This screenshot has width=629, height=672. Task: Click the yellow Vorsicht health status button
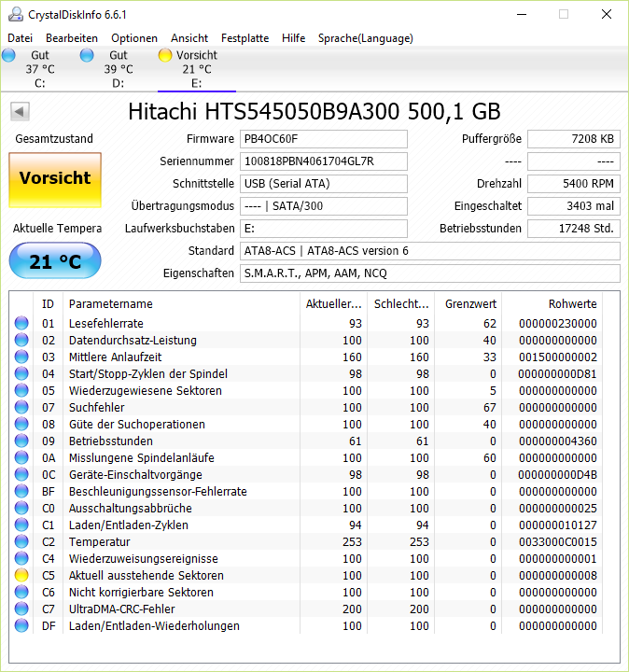pos(55,180)
